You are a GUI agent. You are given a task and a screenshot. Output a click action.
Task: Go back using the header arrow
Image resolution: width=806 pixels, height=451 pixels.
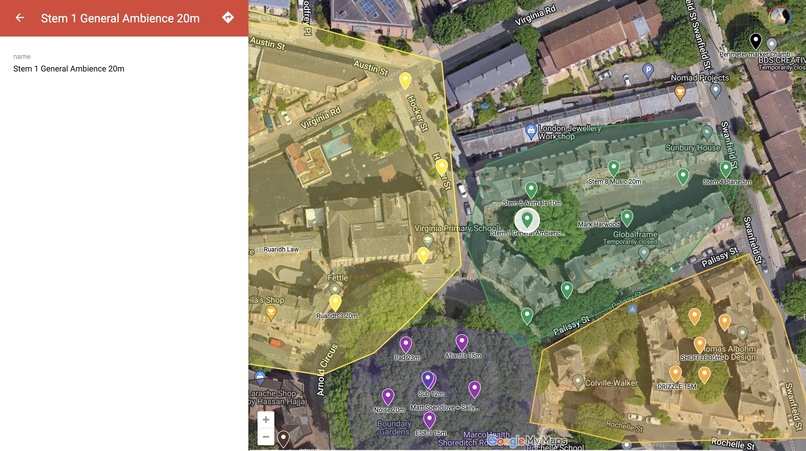[x=20, y=18]
